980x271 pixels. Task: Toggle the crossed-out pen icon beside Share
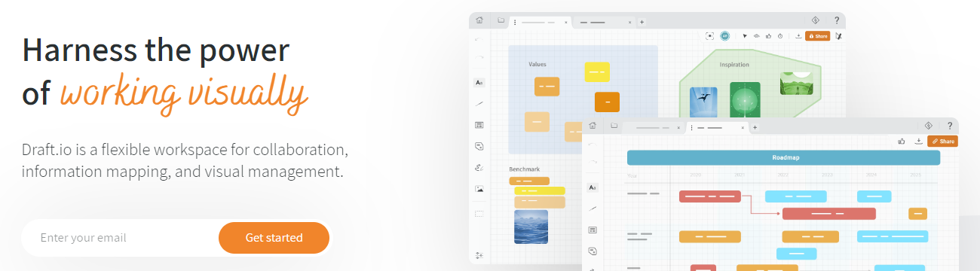838,35
